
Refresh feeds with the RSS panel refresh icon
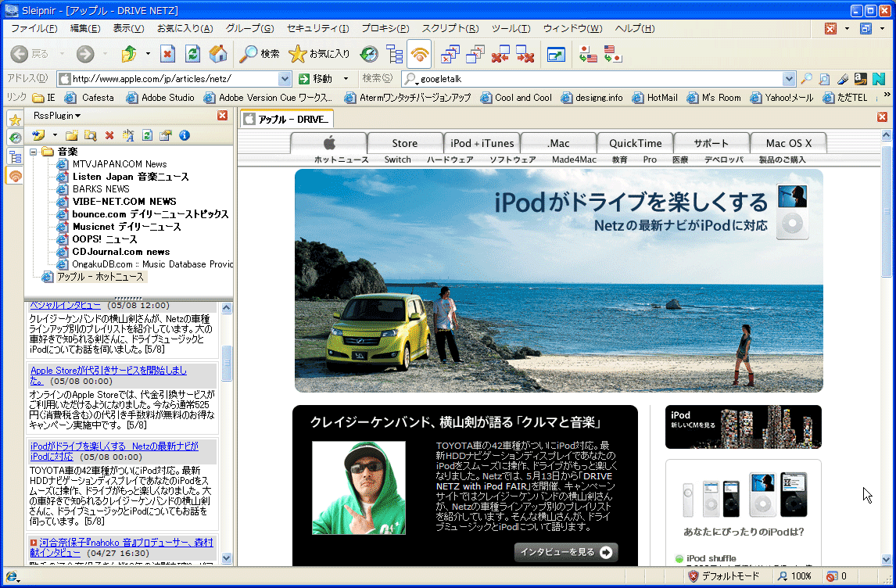pos(147,135)
